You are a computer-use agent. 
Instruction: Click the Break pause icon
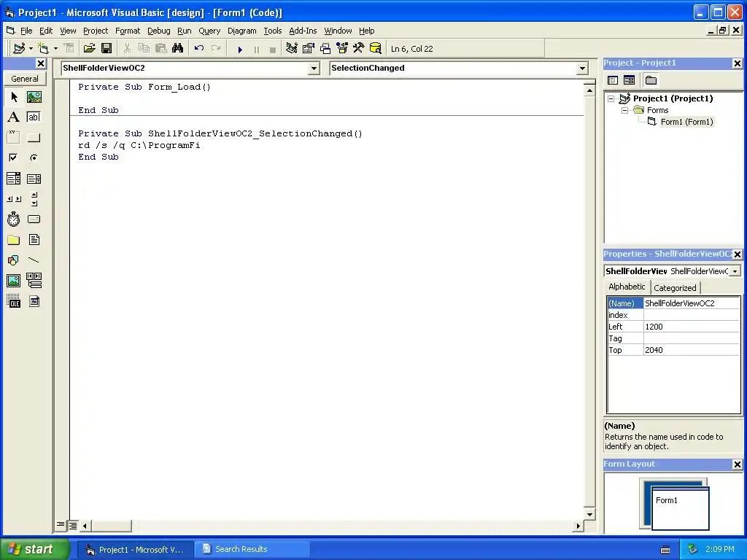[x=256, y=49]
